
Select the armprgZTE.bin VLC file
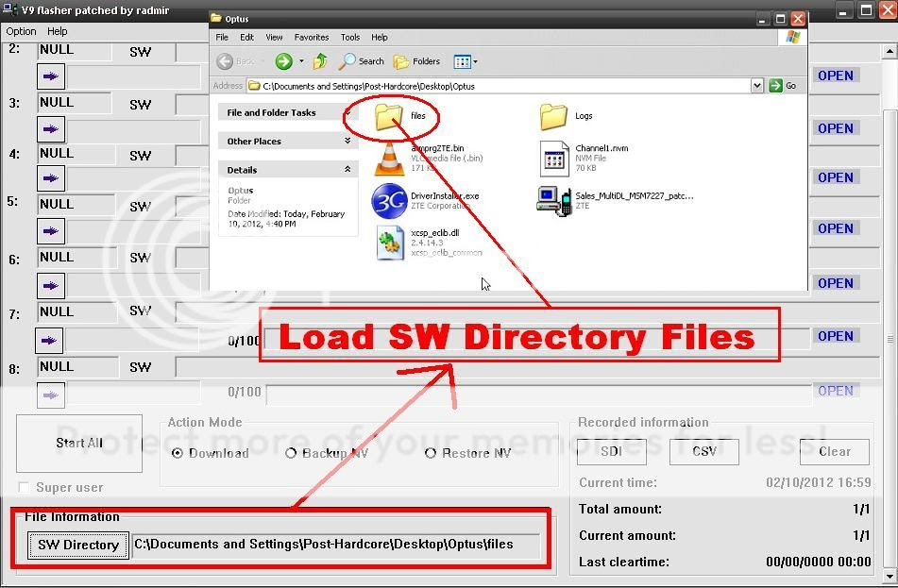point(389,159)
